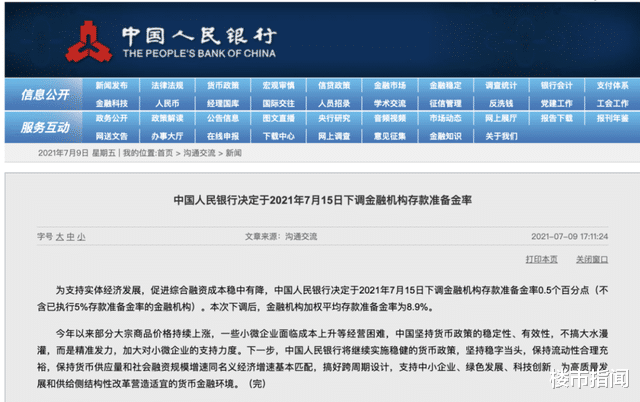
Task: Select 国际交往 menu item
Action: pyautogui.click(x=278, y=103)
